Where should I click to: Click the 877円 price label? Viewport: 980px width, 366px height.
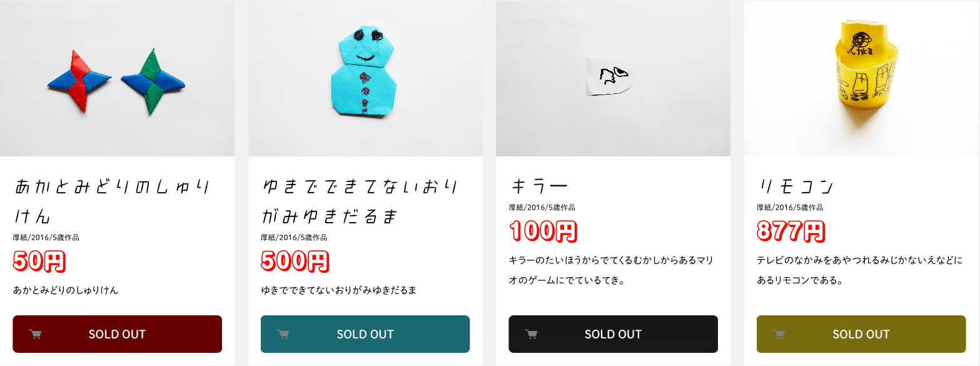pyautogui.click(x=791, y=231)
